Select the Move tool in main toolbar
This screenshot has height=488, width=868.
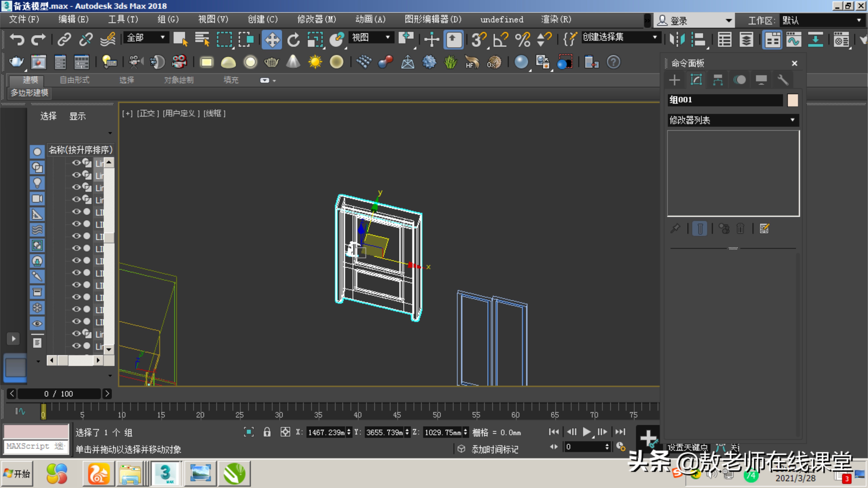click(272, 39)
